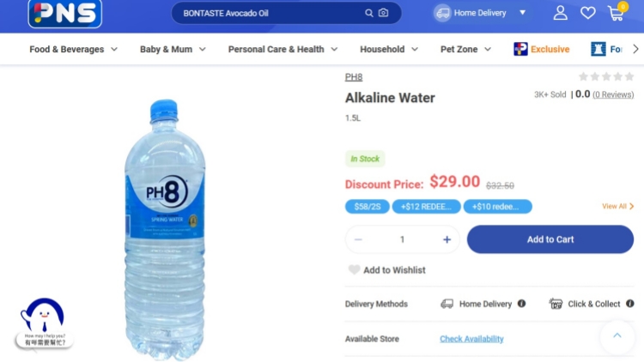
Task: Open the user account icon
Action: 561,13
